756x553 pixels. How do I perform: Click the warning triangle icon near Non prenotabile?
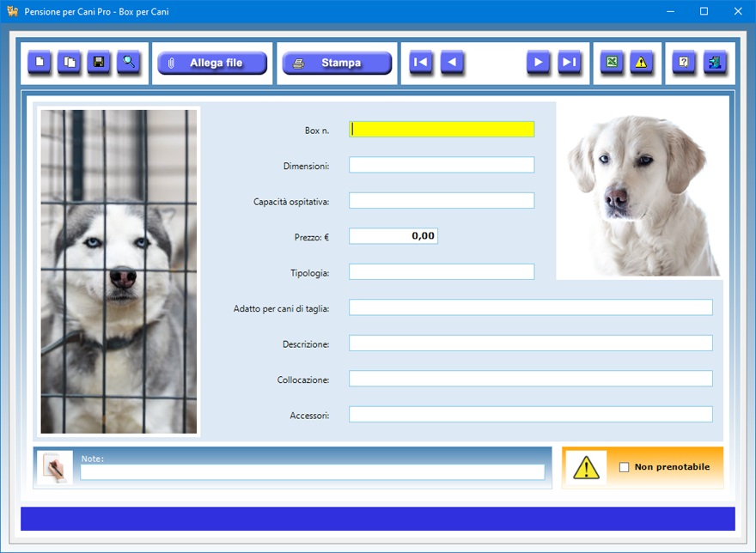coord(586,468)
